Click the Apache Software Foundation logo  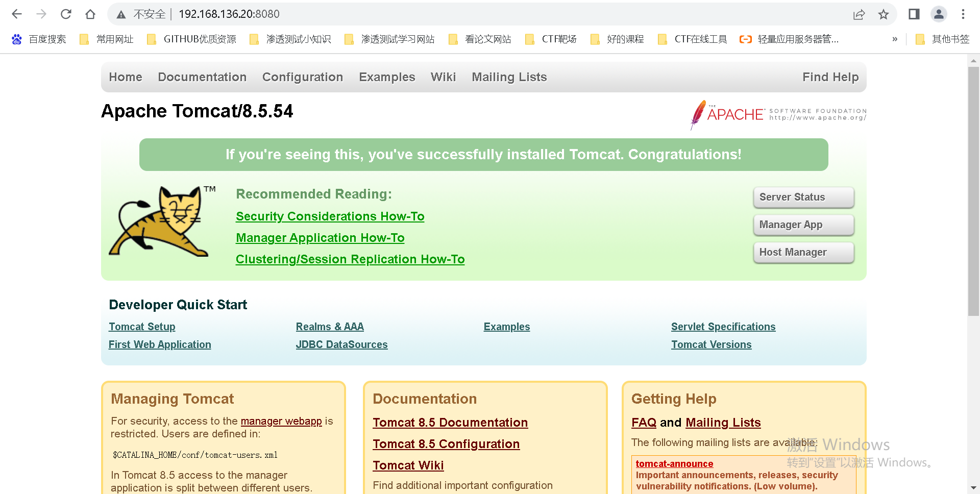coord(778,115)
